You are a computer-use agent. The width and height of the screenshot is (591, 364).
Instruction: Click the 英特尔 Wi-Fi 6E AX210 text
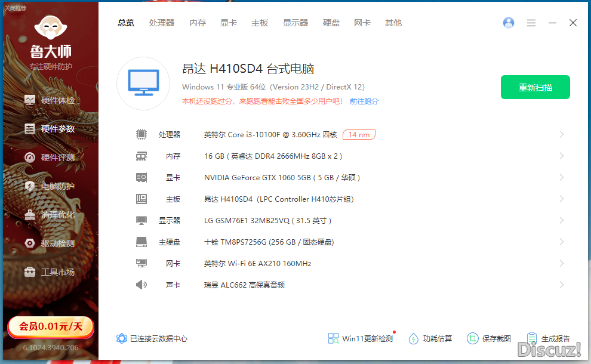(x=258, y=263)
